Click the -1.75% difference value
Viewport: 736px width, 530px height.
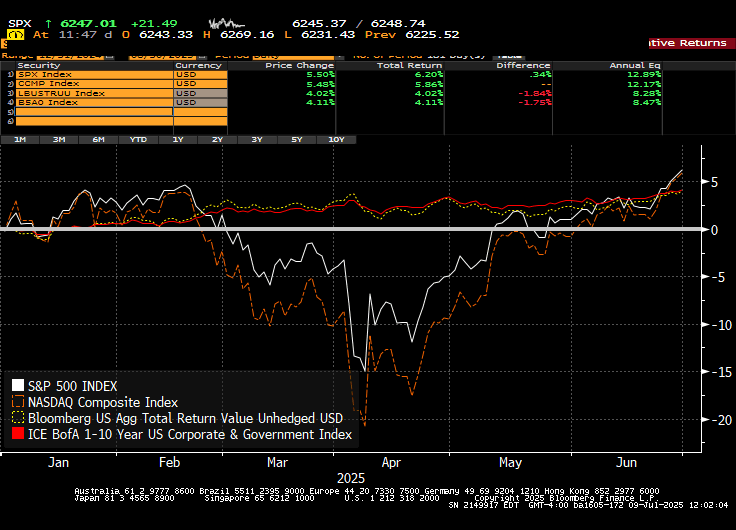coord(535,102)
